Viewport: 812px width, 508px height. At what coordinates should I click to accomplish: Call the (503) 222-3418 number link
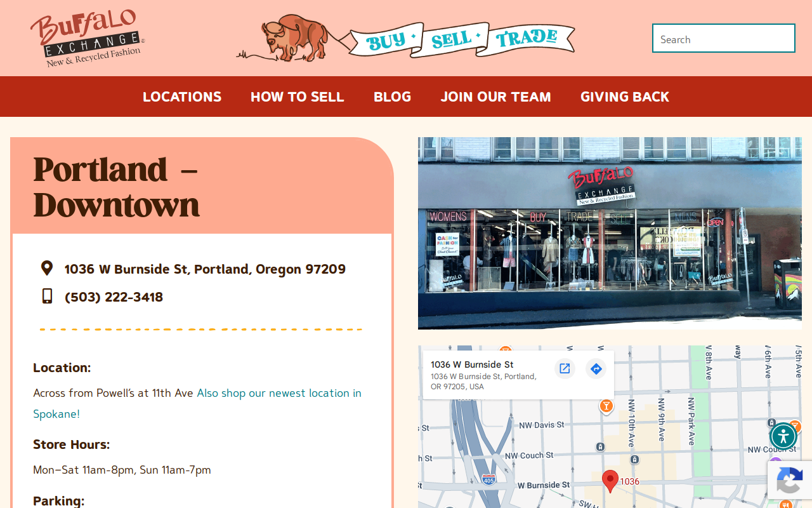[114, 297]
